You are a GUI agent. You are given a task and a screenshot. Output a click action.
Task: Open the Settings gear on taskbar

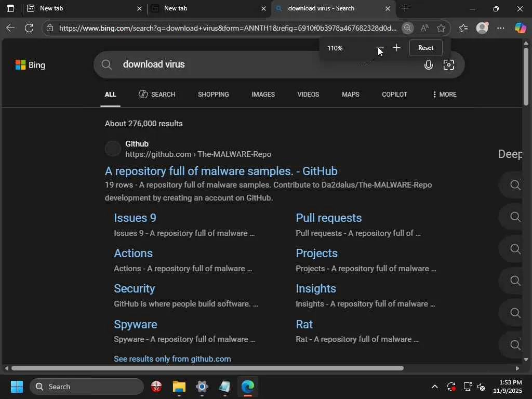point(202,387)
